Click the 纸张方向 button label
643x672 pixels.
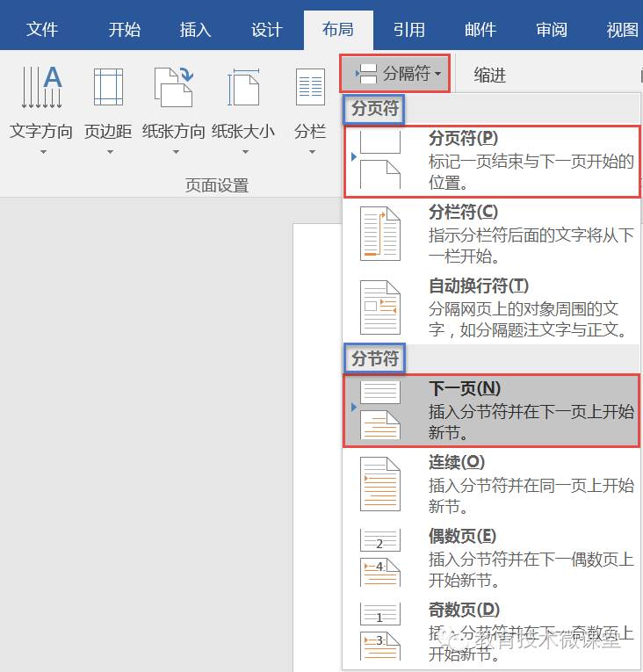coord(174,131)
